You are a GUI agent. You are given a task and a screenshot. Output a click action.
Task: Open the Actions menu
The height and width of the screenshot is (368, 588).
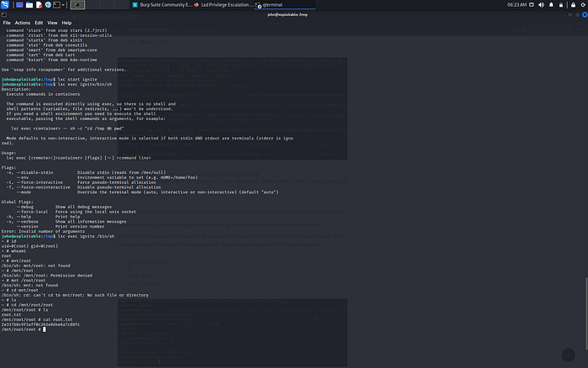pyautogui.click(x=23, y=23)
